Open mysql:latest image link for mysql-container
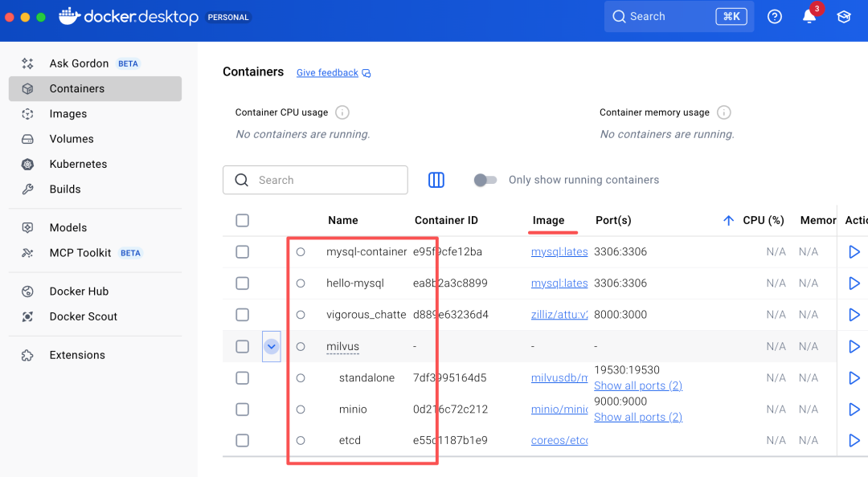The height and width of the screenshot is (477, 868). [x=559, y=252]
